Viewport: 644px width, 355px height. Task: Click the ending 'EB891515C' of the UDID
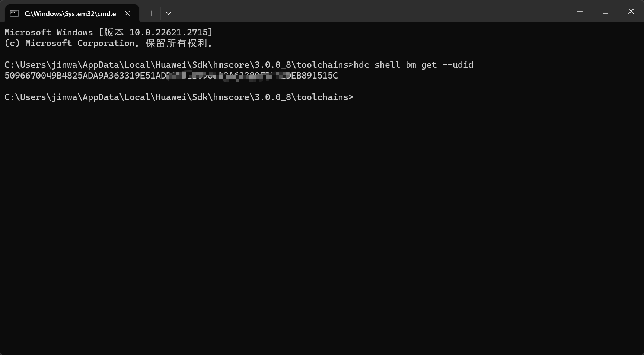point(315,76)
